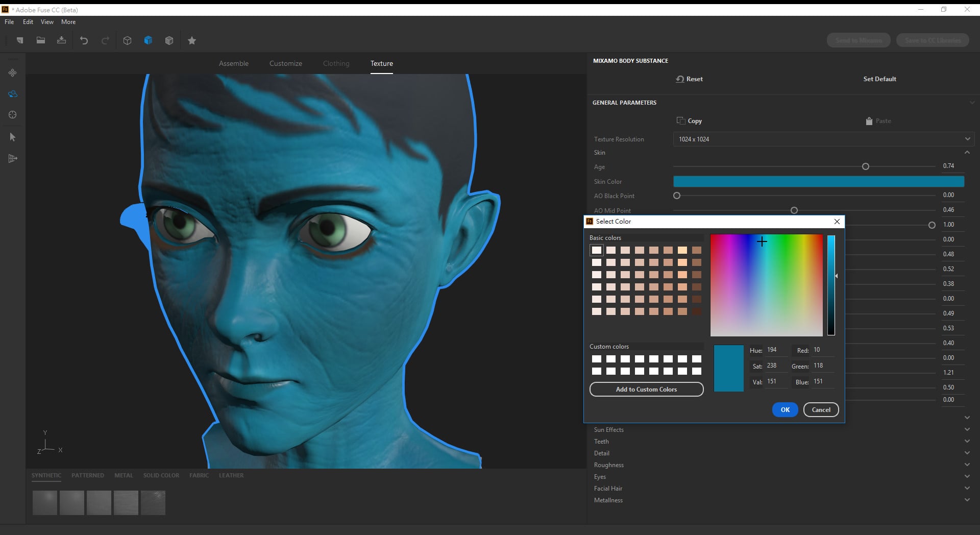Image resolution: width=980 pixels, height=535 pixels.
Task: Click OK in the Select Color dialog
Action: tap(785, 409)
